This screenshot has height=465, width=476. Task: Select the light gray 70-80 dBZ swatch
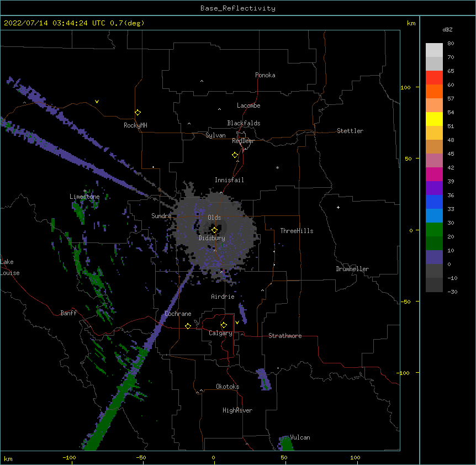(x=434, y=50)
